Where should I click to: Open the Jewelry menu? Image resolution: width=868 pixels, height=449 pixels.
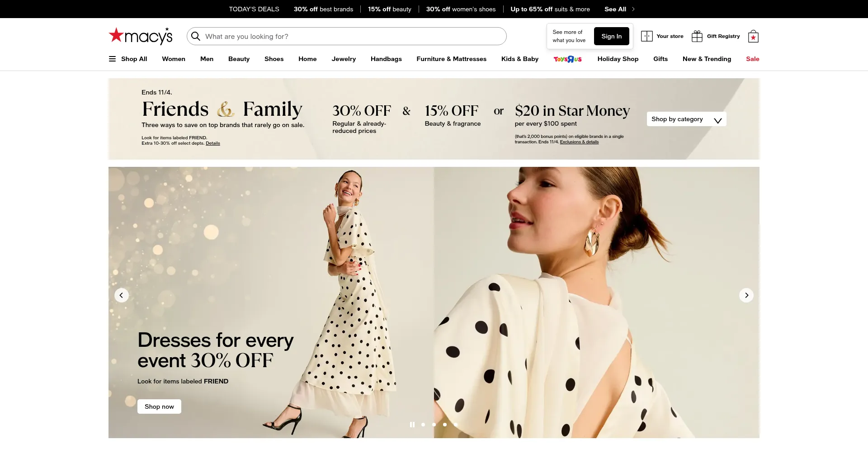(x=344, y=59)
